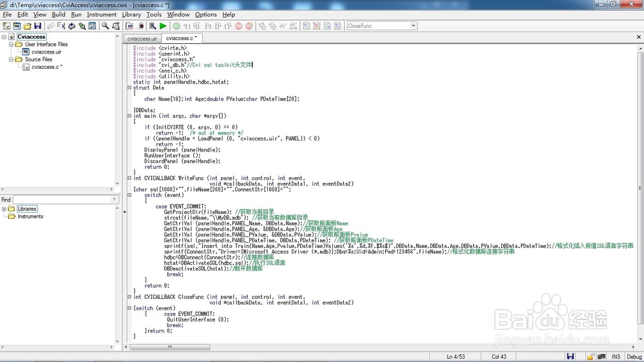Click the green Run arrow button
644x362 pixels.
[163, 26]
